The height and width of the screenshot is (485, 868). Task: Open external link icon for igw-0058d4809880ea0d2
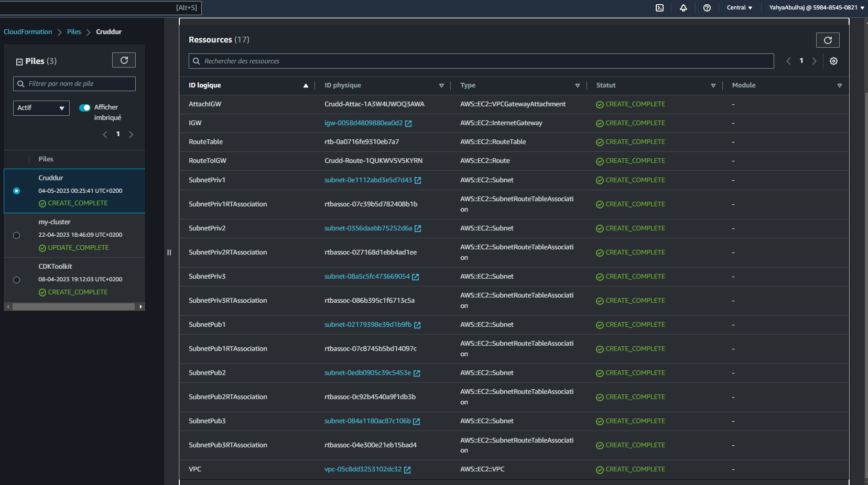pos(408,124)
